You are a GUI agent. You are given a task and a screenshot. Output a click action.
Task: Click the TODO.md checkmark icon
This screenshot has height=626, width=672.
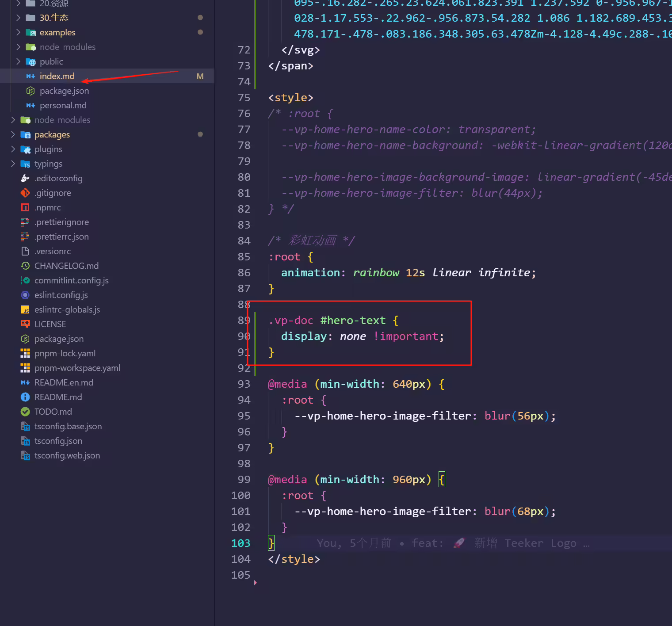25,412
